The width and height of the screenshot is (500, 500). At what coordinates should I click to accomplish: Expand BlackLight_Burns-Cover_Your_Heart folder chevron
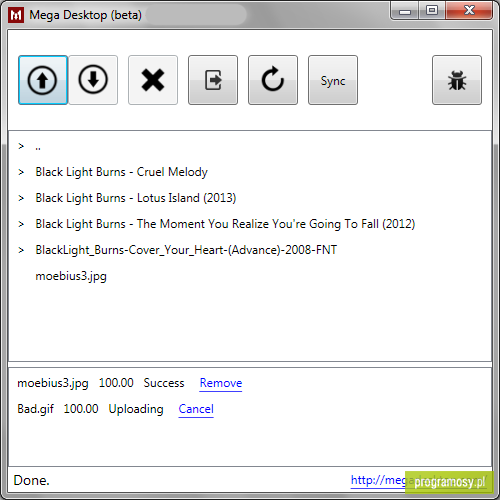click(x=21, y=250)
